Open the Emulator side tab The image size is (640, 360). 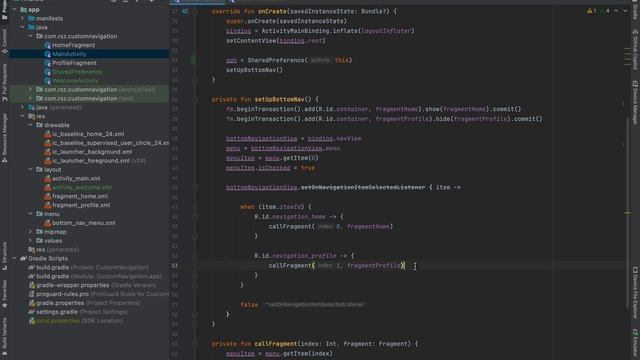(635, 344)
